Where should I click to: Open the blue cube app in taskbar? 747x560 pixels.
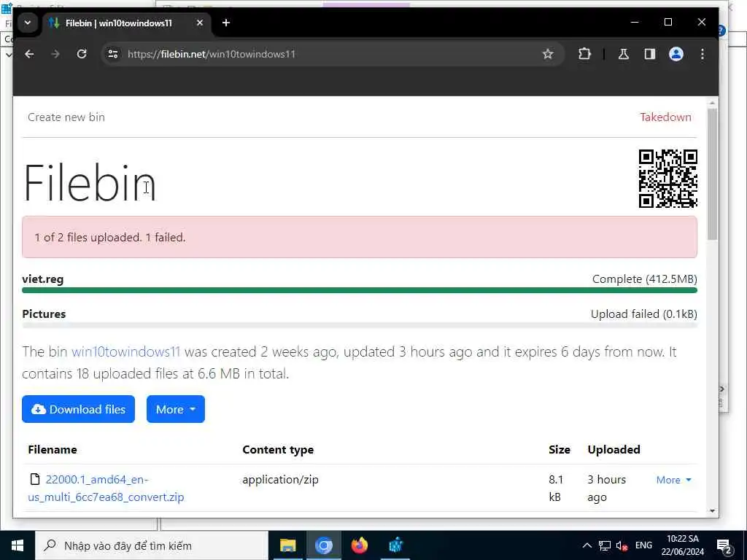[396, 545]
